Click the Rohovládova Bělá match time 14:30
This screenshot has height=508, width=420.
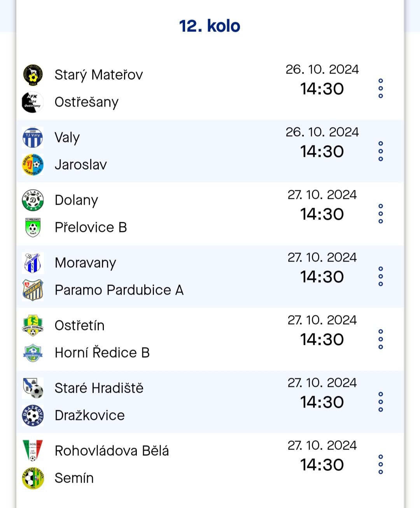tap(322, 465)
